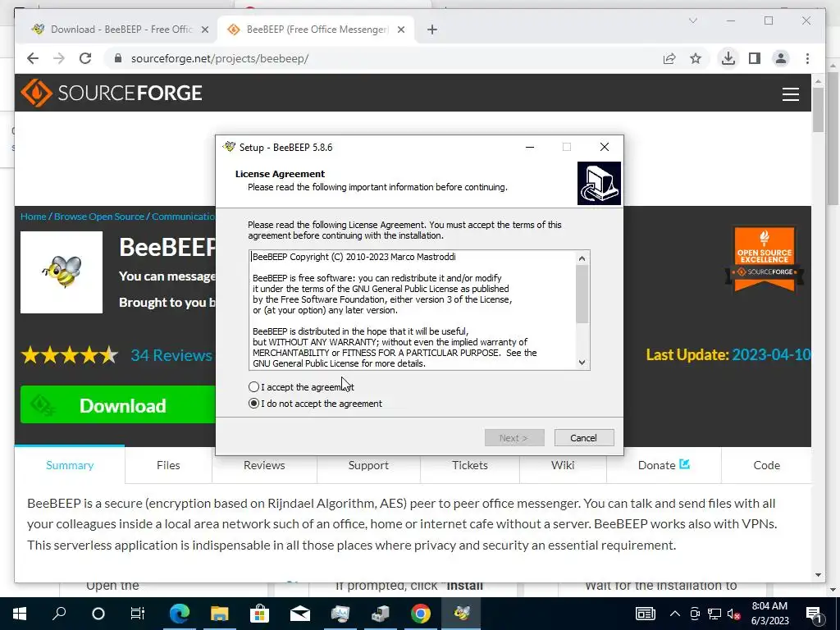Close the BeeBEEP setup dialog
The width and height of the screenshot is (840, 630).
pyautogui.click(x=605, y=147)
